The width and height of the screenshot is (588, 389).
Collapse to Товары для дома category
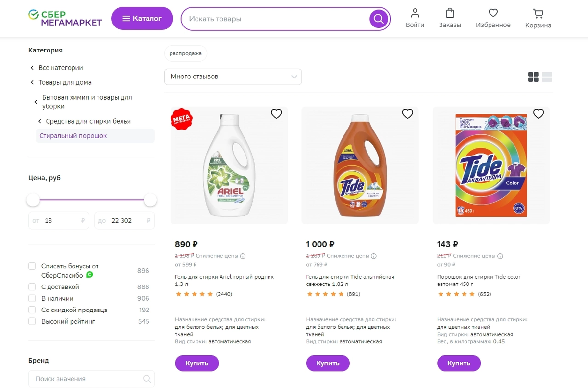point(65,82)
